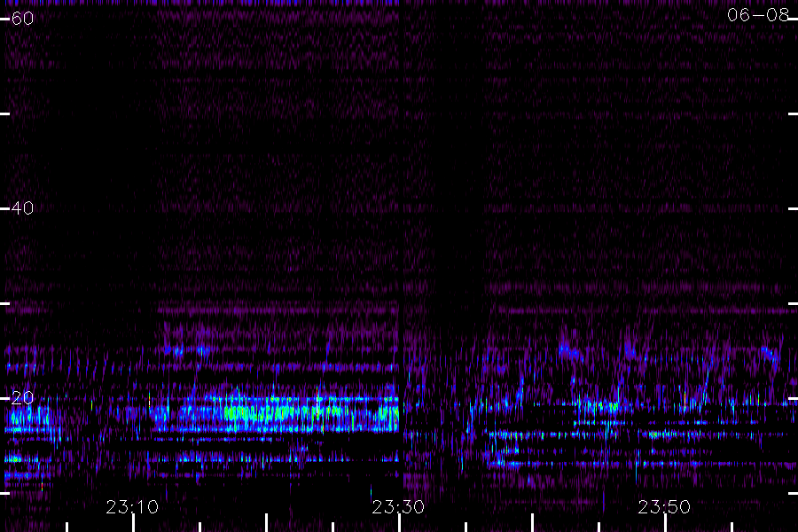Select the tick mark under 23:50

[665, 523]
